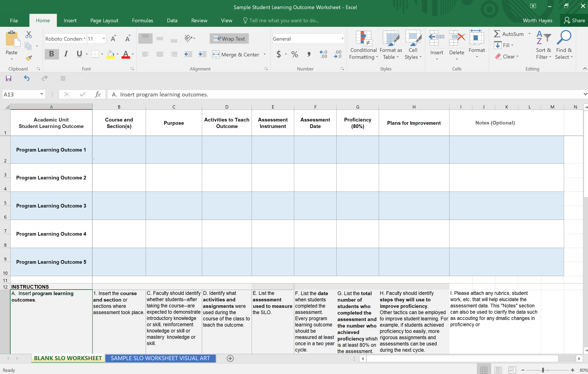Toggle Wrap Text on the selection
The width and height of the screenshot is (588, 374).
pyautogui.click(x=229, y=38)
